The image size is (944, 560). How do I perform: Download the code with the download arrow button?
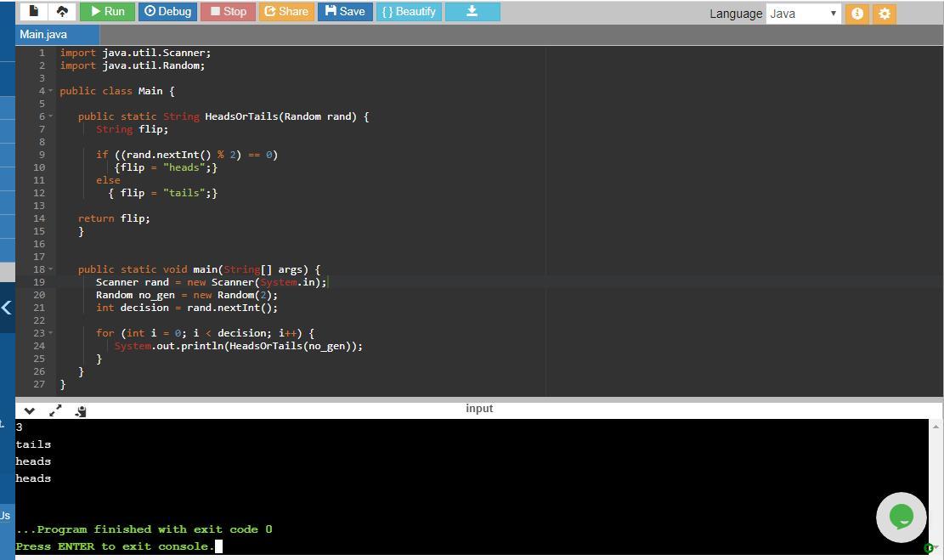tap(472, 12)
